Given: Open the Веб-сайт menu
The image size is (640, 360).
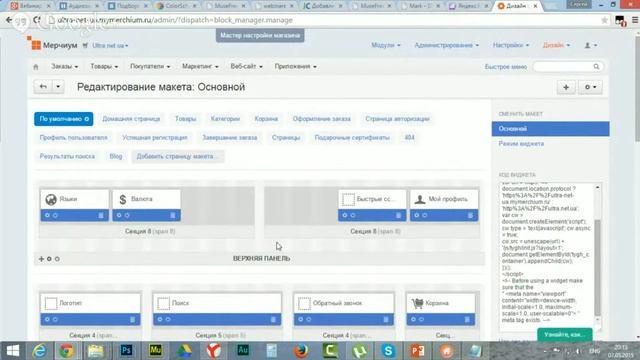Looking at the screenshot, I should [246, 66].
